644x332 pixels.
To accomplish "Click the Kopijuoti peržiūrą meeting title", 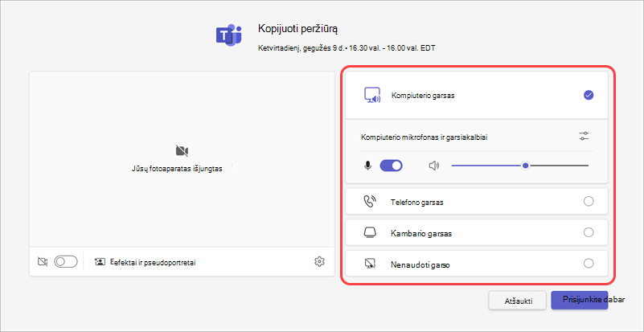I will (x=297, y=29).
